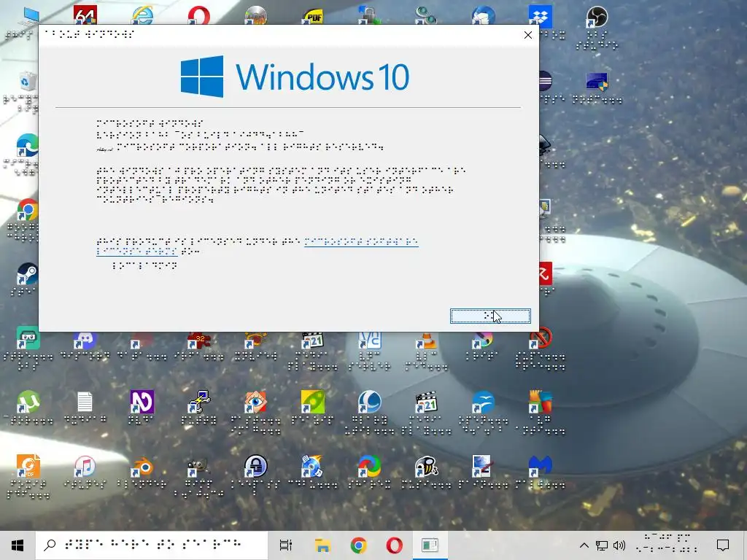Open the VLC media player cone shortcut

pos(426,340)
